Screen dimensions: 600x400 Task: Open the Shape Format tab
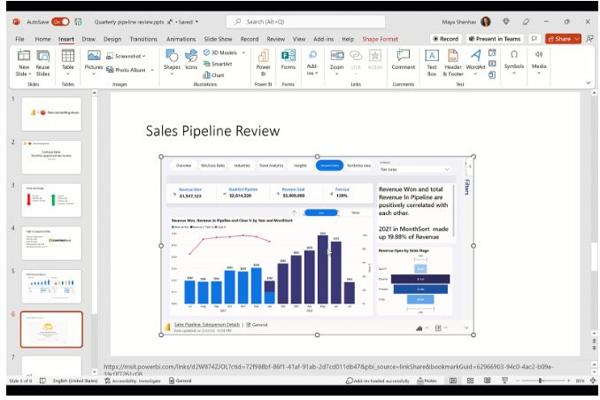(x=380, y=39)
